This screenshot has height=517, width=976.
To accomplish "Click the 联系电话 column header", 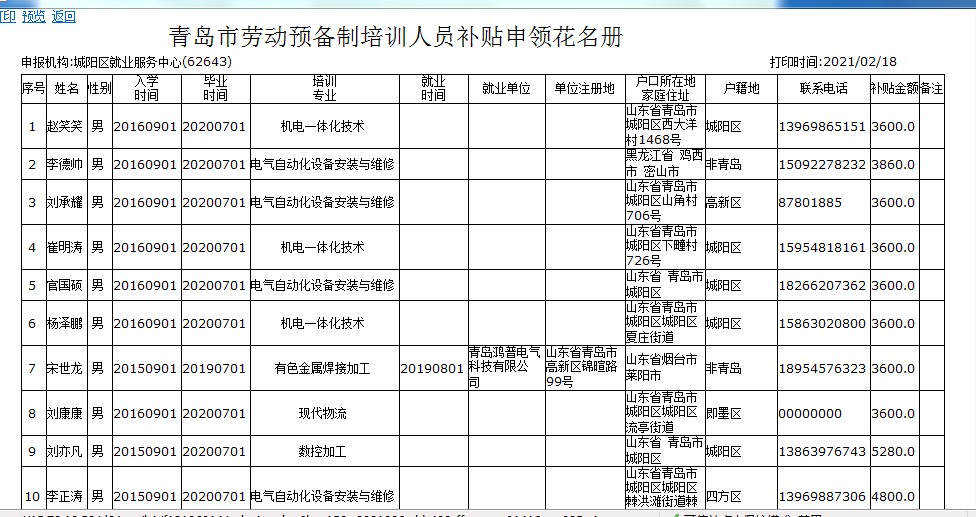I will point(822,88).
